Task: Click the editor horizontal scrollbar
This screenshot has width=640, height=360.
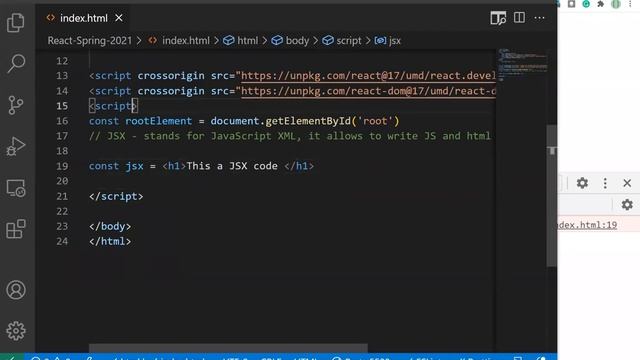Action: tap(228, 348)
